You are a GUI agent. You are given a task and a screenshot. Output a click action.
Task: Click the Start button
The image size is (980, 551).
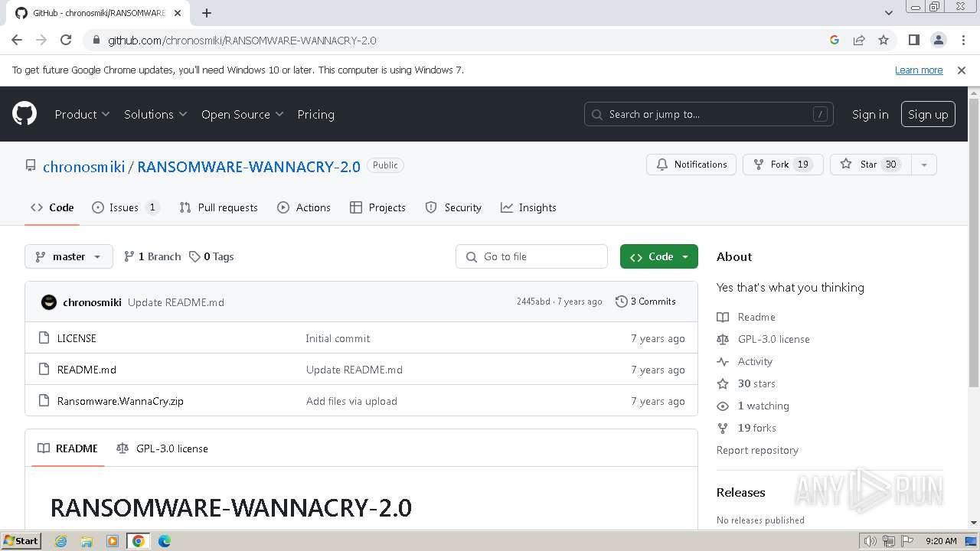21,541
